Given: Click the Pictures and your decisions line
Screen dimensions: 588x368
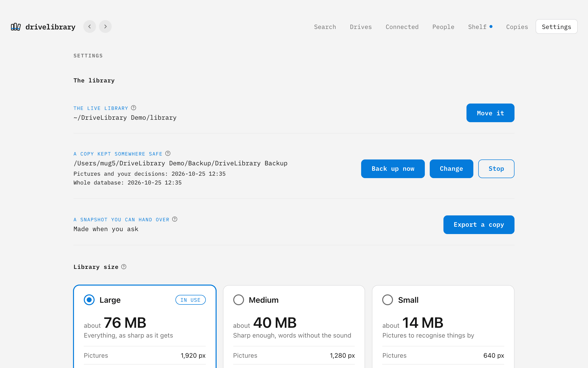Looking at the screenshot, I should (x=149, y=174).
